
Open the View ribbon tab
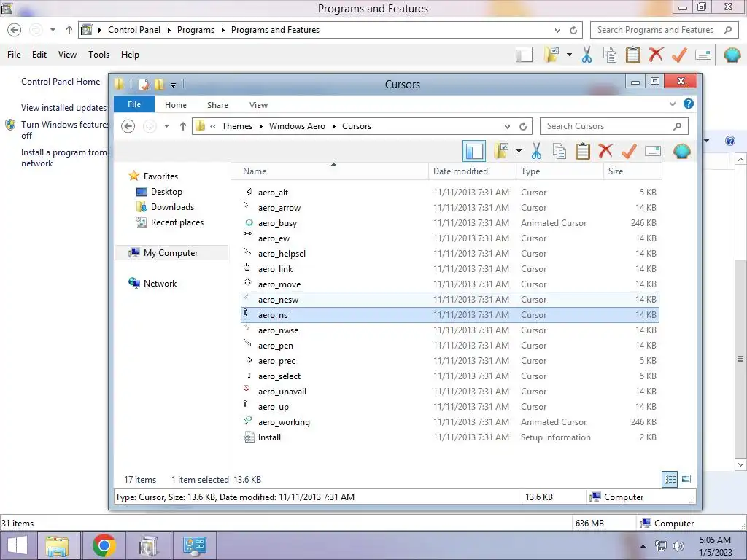coord(259,105)
